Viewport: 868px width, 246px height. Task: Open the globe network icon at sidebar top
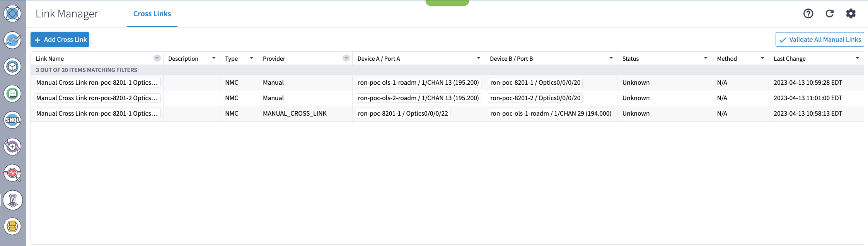pyautogui.click(x=12, y=14)
